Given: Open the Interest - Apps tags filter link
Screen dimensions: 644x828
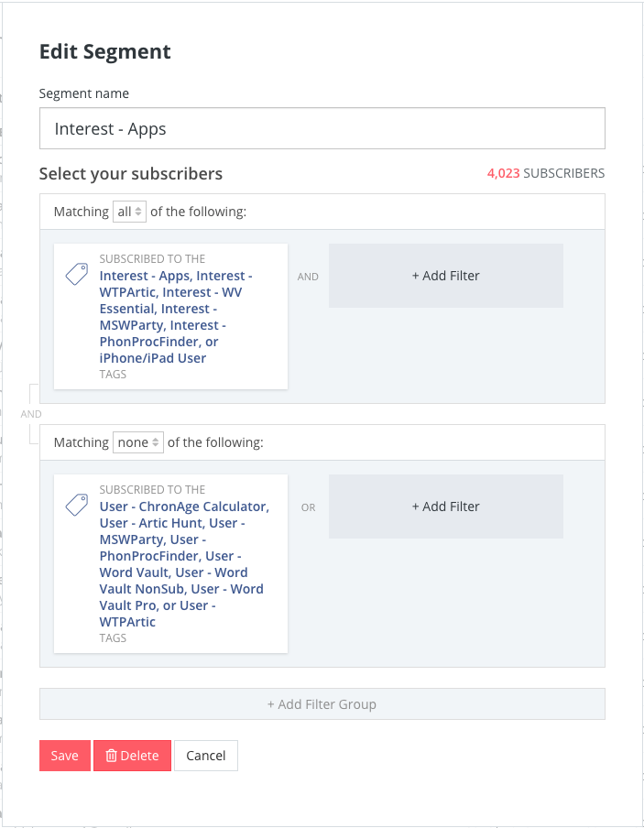Looking at the screenshot, I should click(x=176, y=317).
